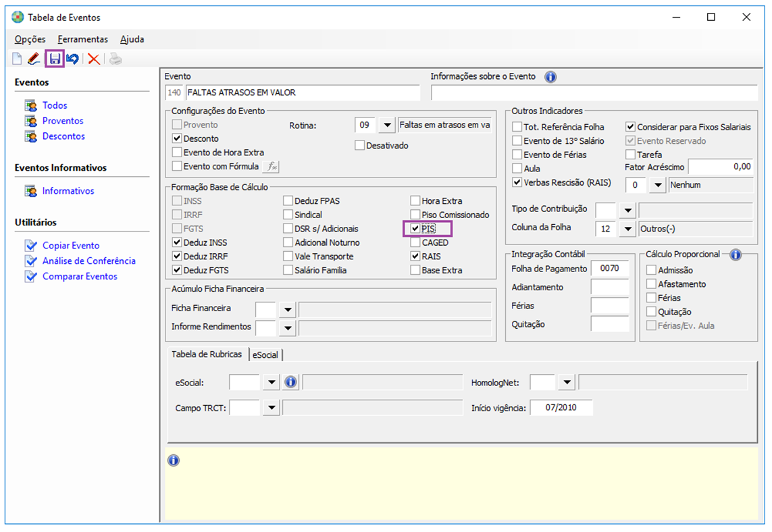The image size is (772, 532).
Task: Click the info icon next to Cálculo Proporcional
Action: pos(736,255)
